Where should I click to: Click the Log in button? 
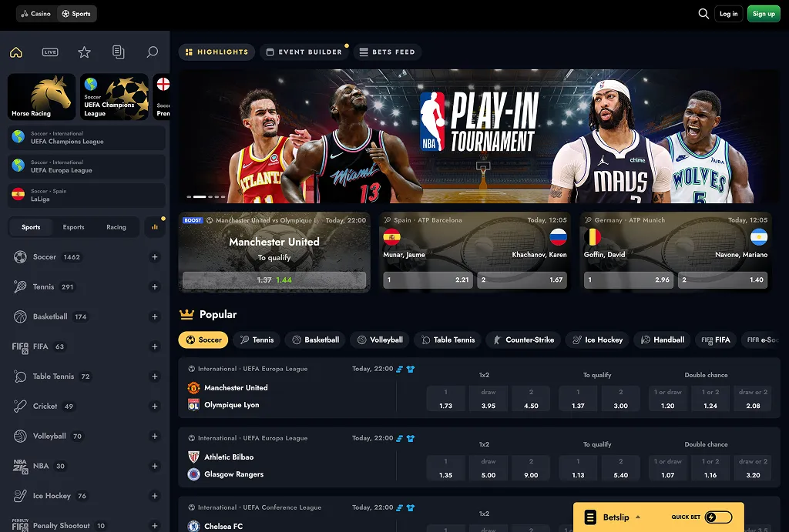(x=728, y=14)
